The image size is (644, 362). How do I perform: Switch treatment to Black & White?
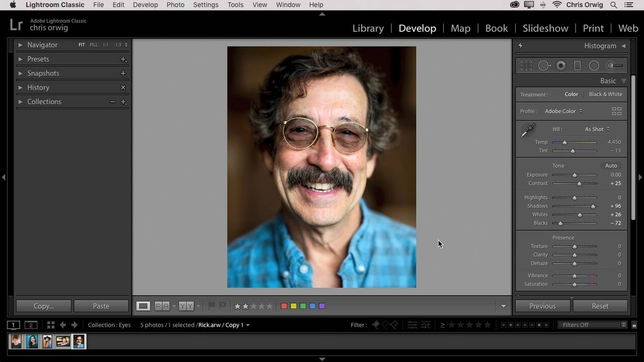[x=605, y=94]
